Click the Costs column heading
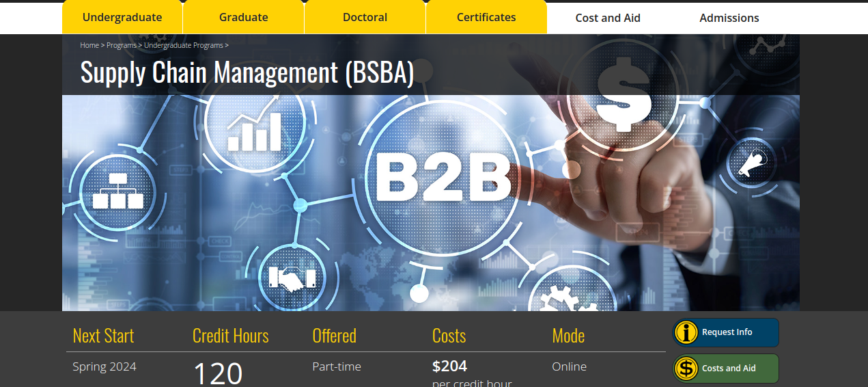Viewport: 868px width, 387px height. pos(449,336)
